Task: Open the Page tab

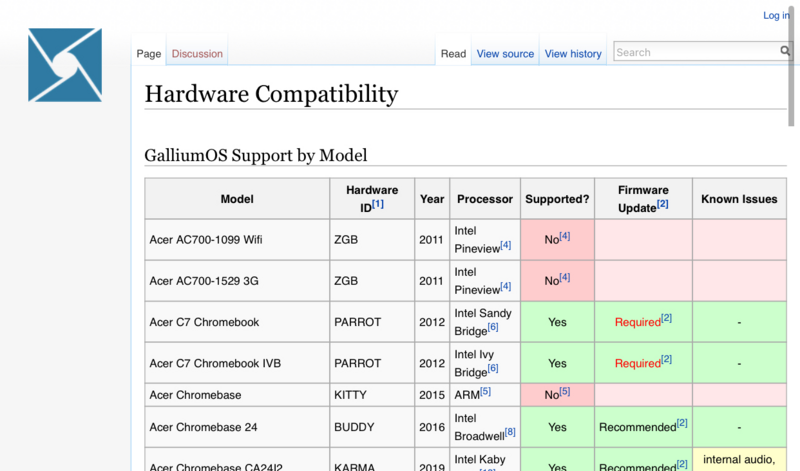Action: point(148,54)
